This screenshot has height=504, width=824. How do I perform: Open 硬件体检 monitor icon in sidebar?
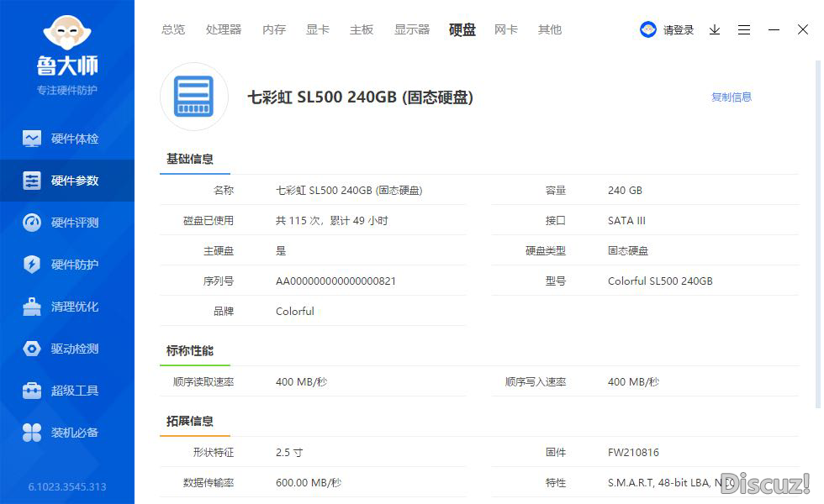pos(32,139)
